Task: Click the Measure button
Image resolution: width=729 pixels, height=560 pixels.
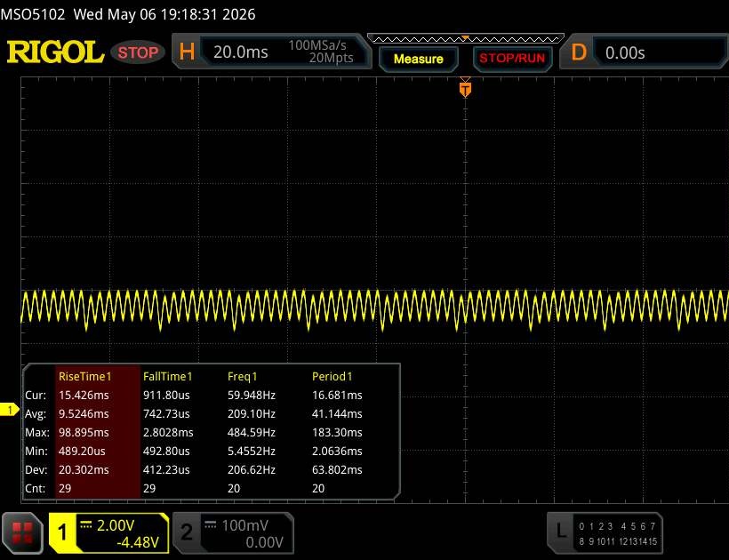Action: point(419,59)
